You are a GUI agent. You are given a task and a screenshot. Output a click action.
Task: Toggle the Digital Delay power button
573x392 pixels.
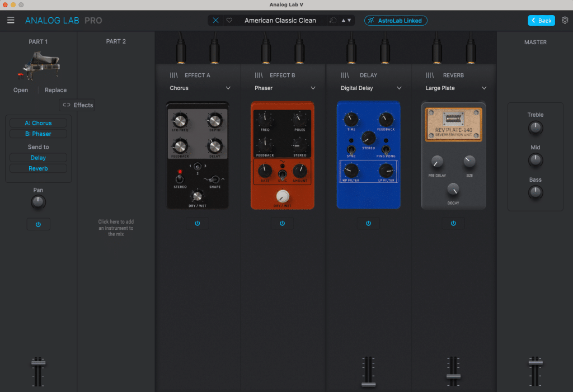[x=368, y=223]
